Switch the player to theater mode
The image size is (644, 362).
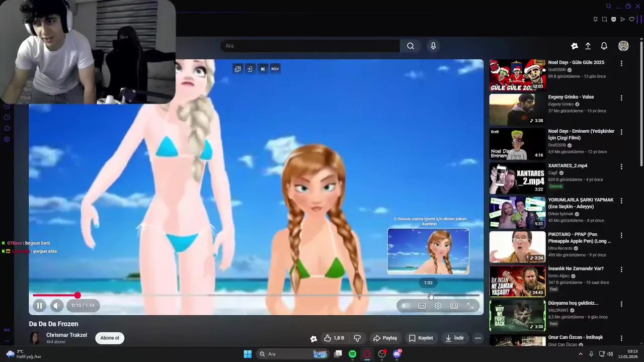click(454, 306)
